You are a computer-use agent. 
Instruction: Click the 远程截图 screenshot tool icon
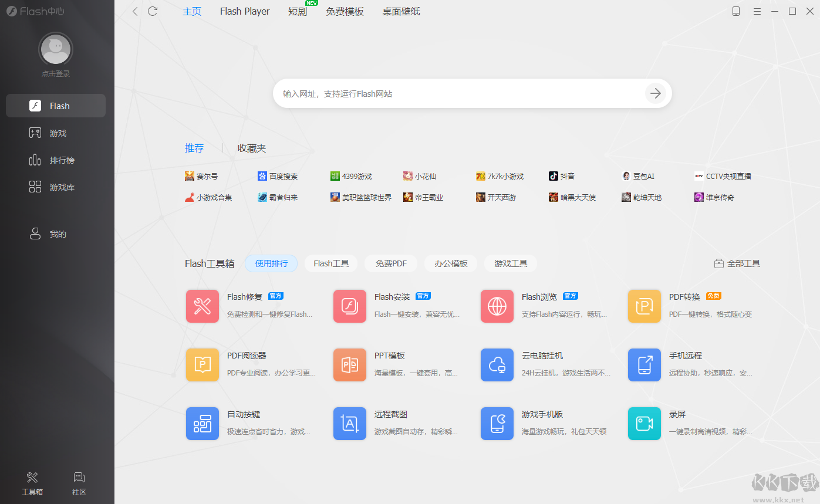pyautogui.click(x=350, y=424)
